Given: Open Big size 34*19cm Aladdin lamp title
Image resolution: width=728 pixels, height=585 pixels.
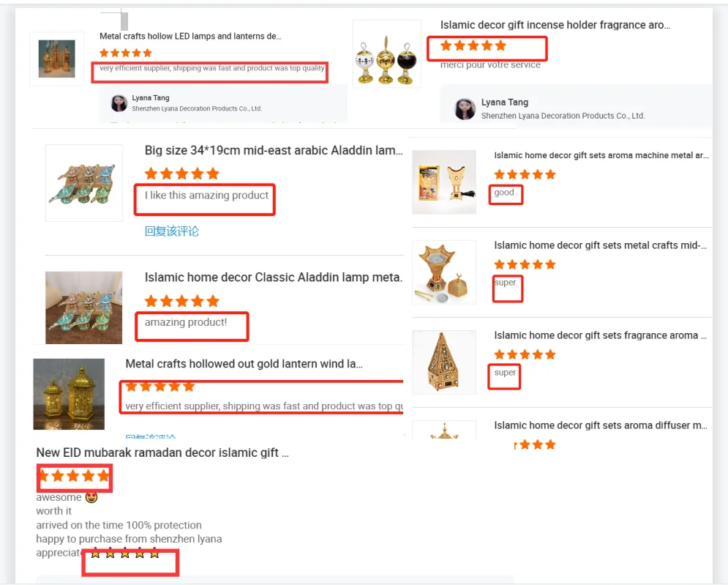Looking at the screenshot, I should 274,151.
